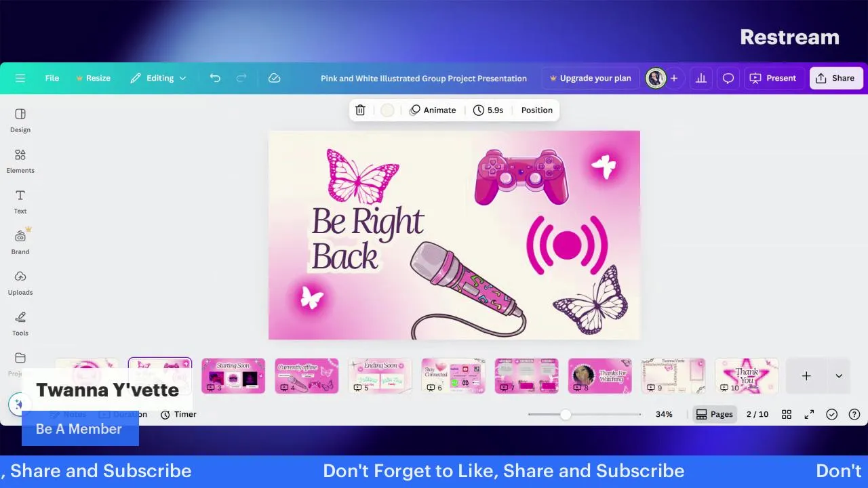868x488 pixels.
Task: Delete page with trash icon
Action: [360, 110]
